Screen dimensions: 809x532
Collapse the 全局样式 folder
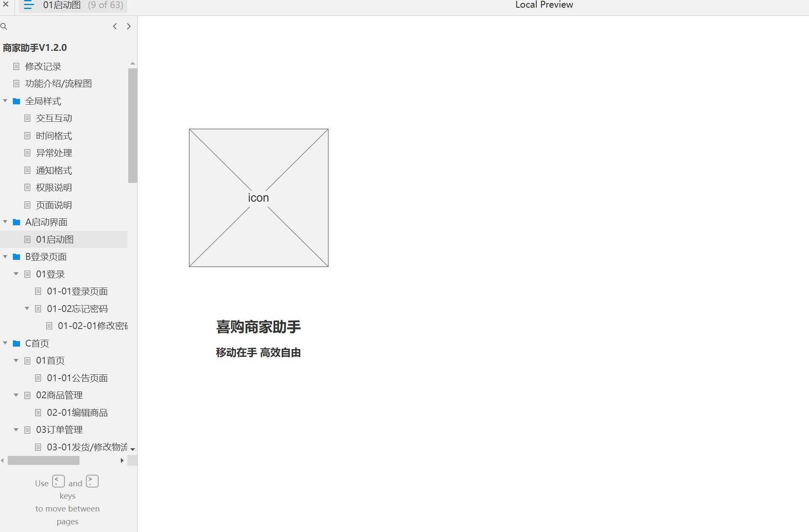tap(5, 101)
